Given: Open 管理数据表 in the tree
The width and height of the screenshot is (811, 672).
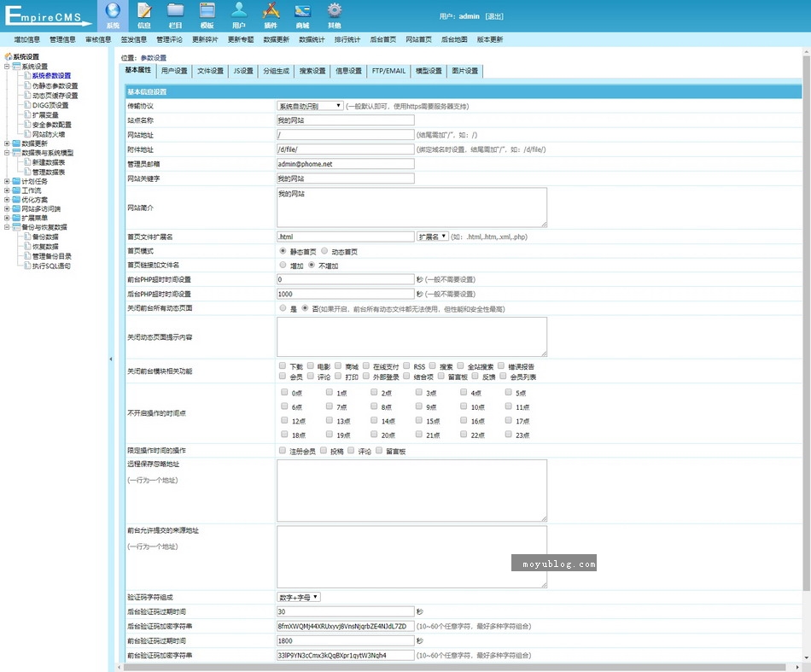Looking at the screenshot, I should [49, 172].
